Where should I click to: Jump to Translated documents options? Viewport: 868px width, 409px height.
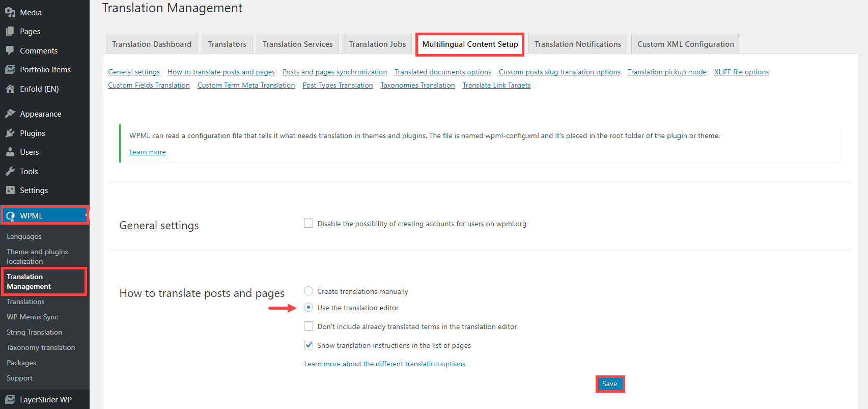(443, 72)
